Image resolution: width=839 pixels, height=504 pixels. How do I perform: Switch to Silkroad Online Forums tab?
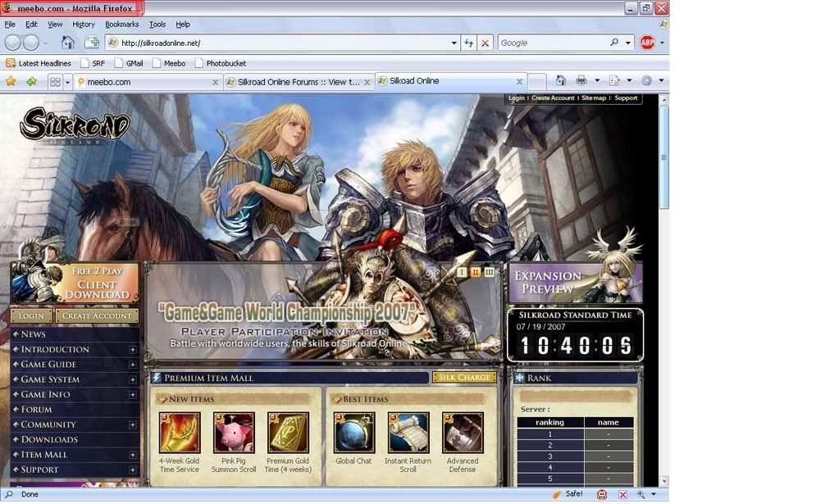[299, 82]
